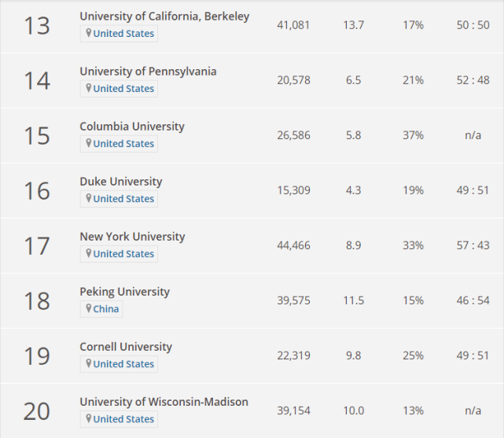This screenshot has height=438, width=504.
Task: View University of Wisconsin-Madison profile
Action: [x=164, y=402]
